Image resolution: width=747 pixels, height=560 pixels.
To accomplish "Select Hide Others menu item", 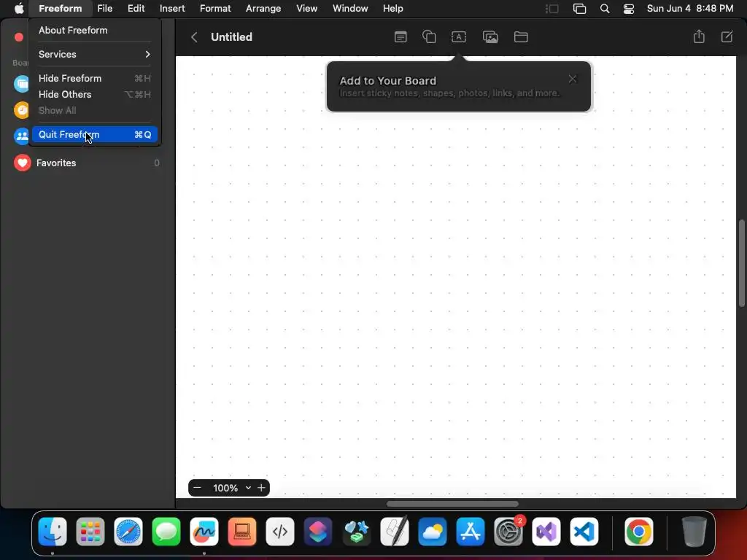I will (94, 94).
